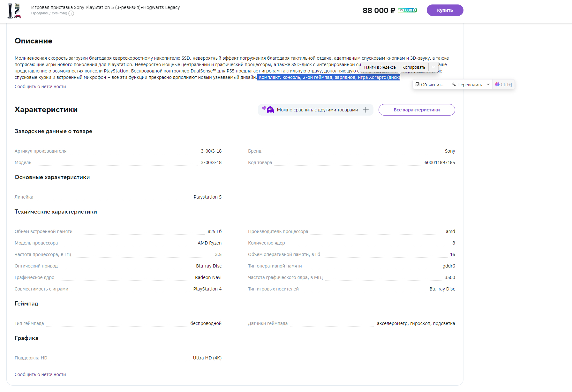The height and width of the screenshot is (392, 572).
Task: Click the Playstation 5 Линейка value
Action: pyautogui.click(x=207, y=197)
